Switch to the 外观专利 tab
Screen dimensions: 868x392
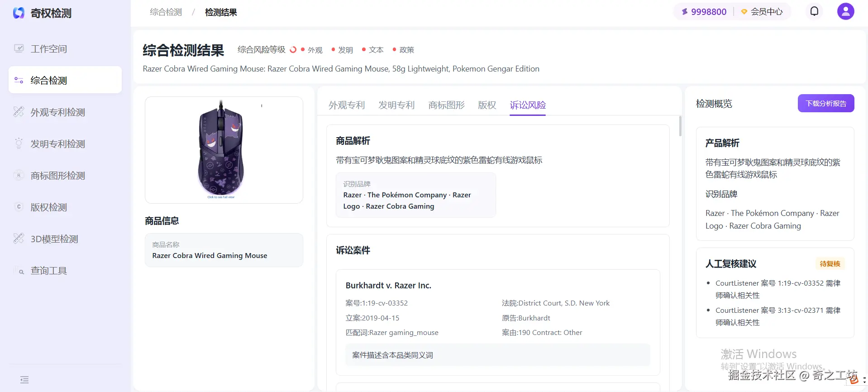(x=347, y=105)
